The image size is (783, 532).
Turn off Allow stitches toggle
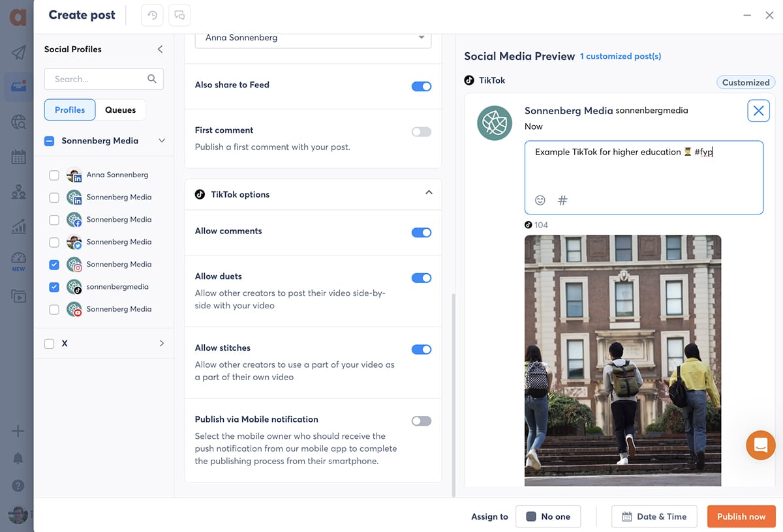[422, 349]
